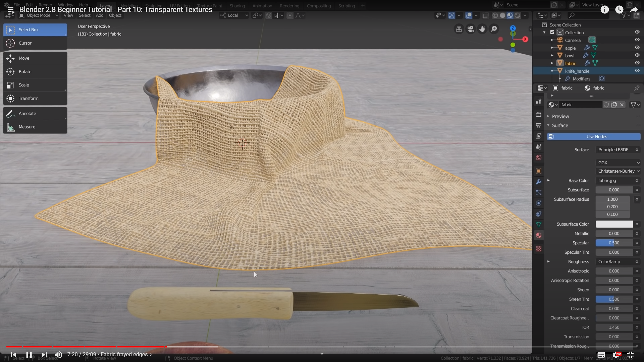Select the Rotate tool
The height and width of the screenshot is (362, 644).
click(25, 71)
